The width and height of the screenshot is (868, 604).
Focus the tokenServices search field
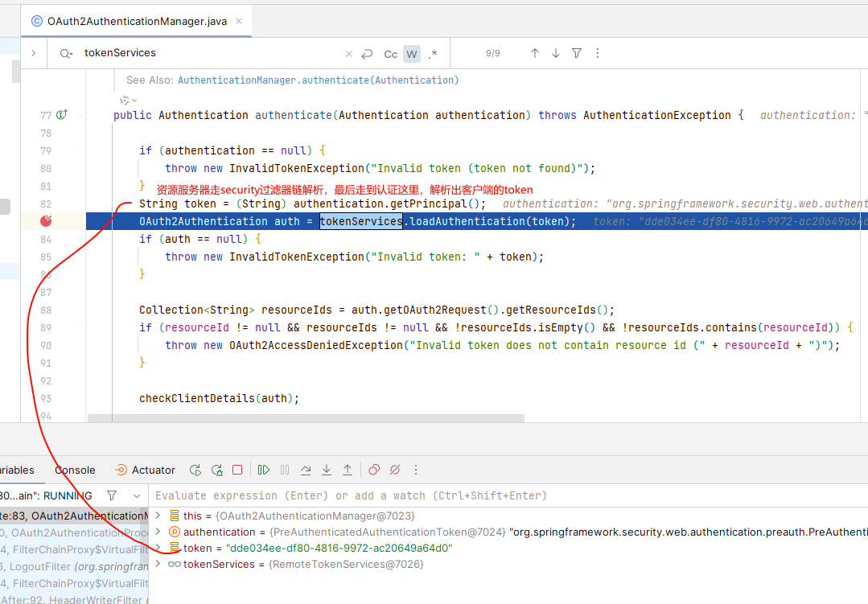tap(210, 53)
